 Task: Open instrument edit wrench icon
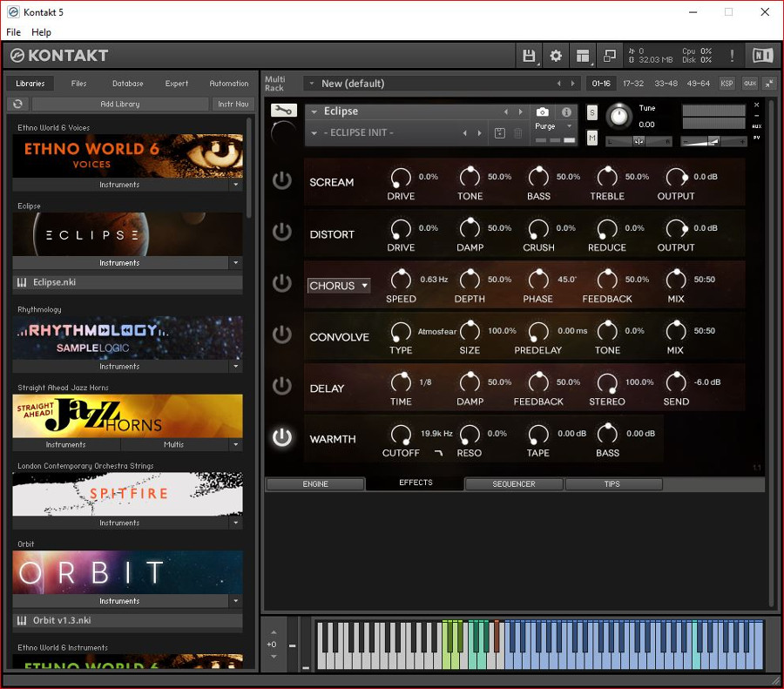(x=283, y=110)
